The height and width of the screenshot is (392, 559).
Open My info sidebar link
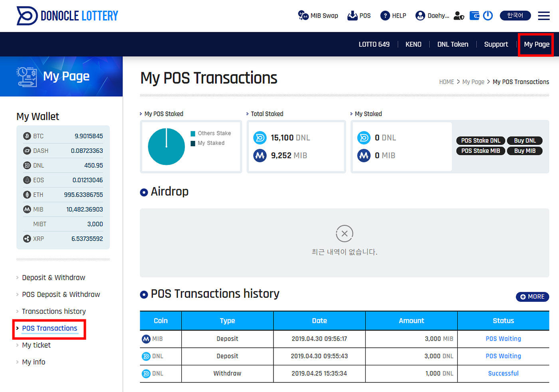click(34, 362)
